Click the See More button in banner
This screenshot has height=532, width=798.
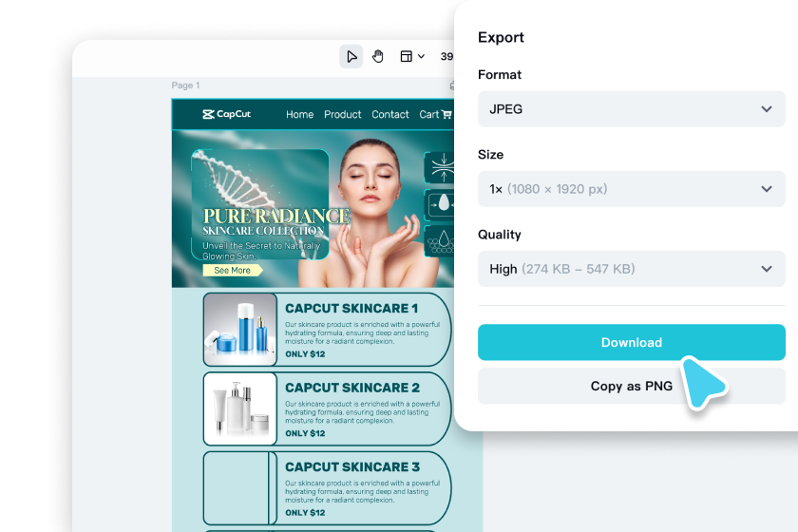coord(233,271)
